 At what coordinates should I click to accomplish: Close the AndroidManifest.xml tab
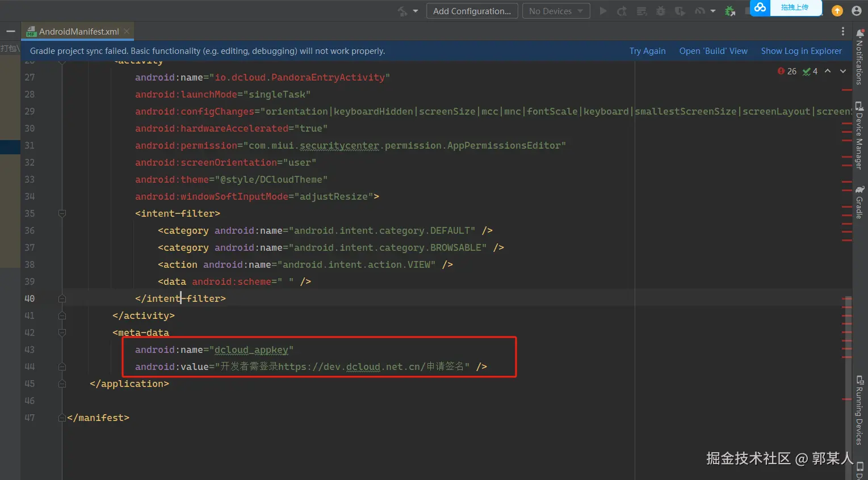(127, 31)
